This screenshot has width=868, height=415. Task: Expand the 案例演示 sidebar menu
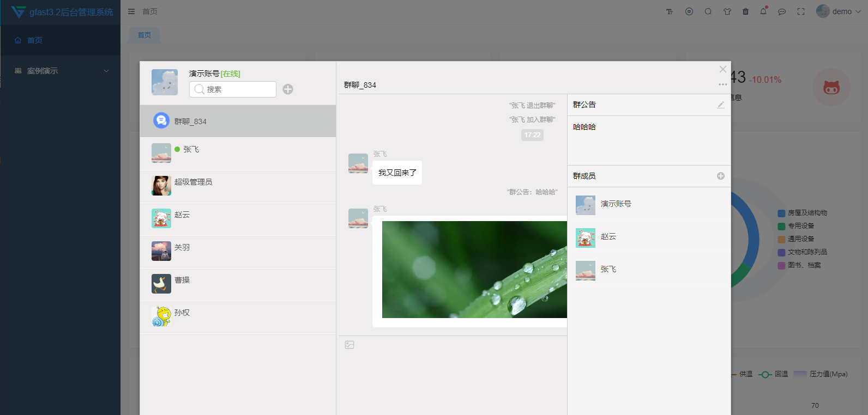60,71
